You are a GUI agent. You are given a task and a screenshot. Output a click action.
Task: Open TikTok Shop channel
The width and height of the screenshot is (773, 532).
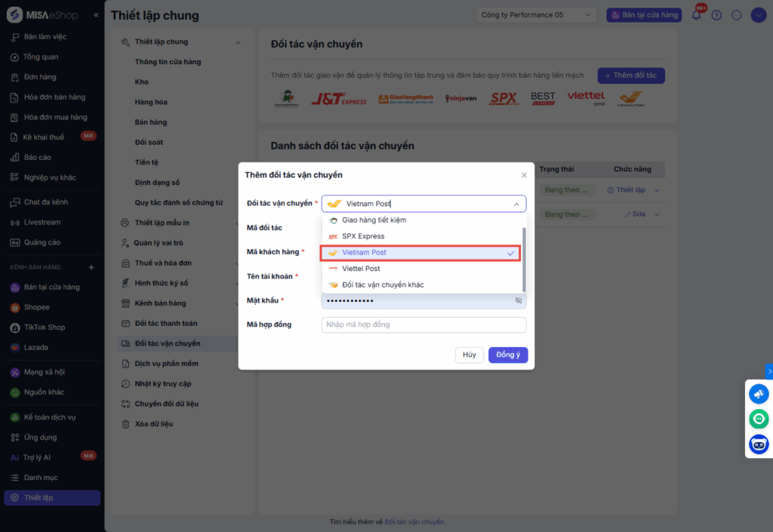[x=45, y=328]
